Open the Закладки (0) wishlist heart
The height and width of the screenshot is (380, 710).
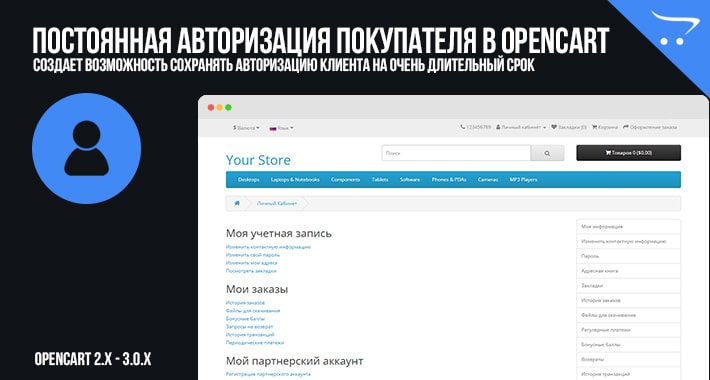click(x=569, y=127)
